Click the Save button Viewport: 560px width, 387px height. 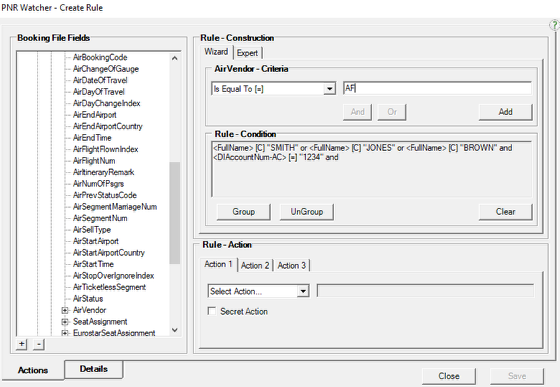[517, 376]
